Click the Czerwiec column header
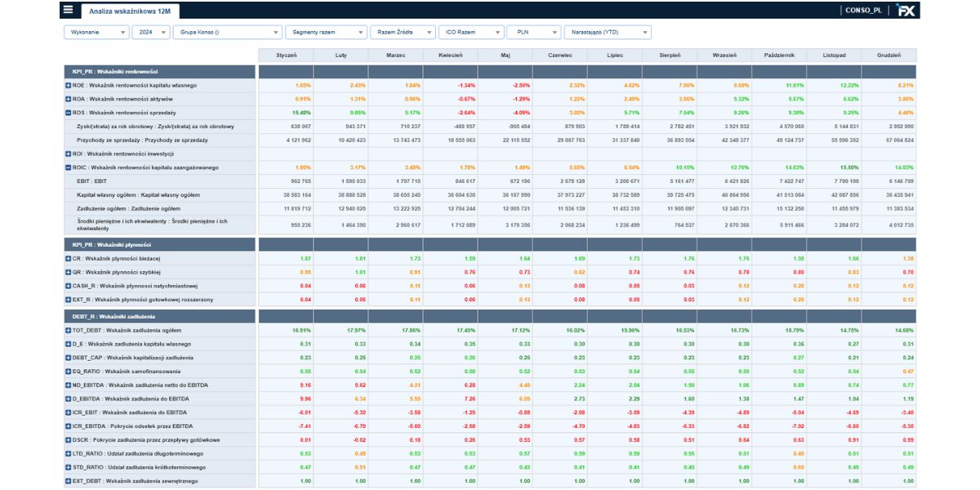The width and height of the screenshot is (980, 490). click(x=559, y=55)
